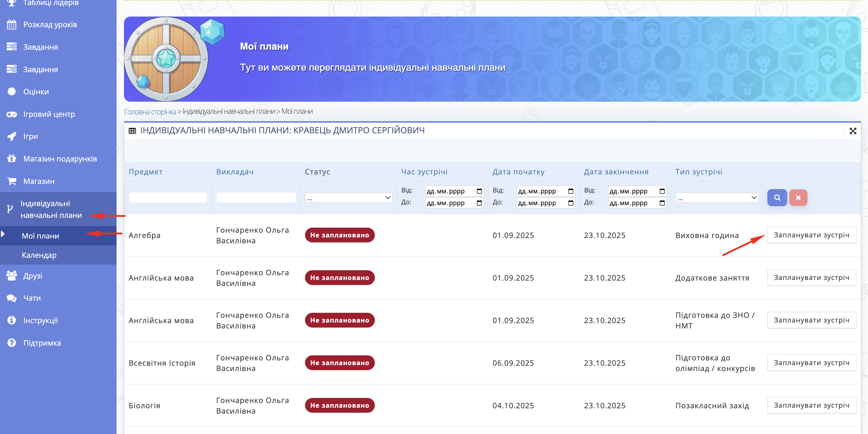Open the Розклад уроків calendar icon

pyautogui.click(x=12, y=25)
